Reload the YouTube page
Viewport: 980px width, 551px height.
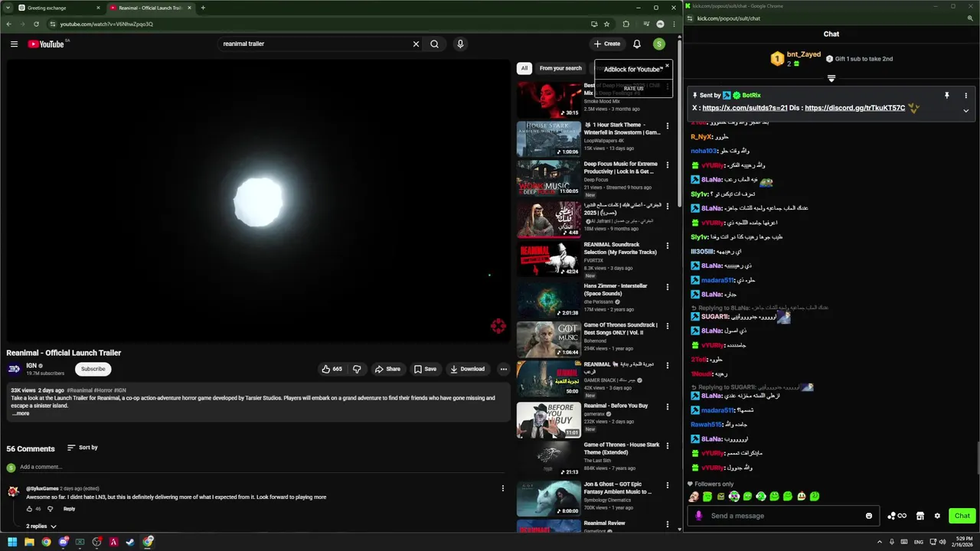(x=36, y=24)
